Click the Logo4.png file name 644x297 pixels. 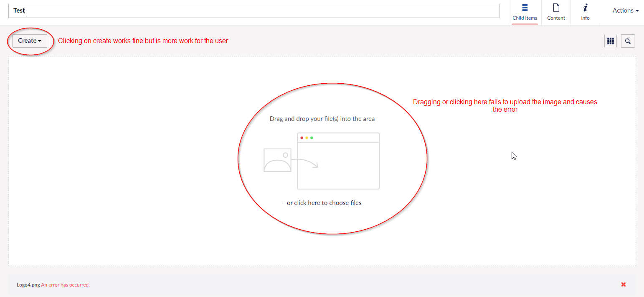(x=28, y=285)
